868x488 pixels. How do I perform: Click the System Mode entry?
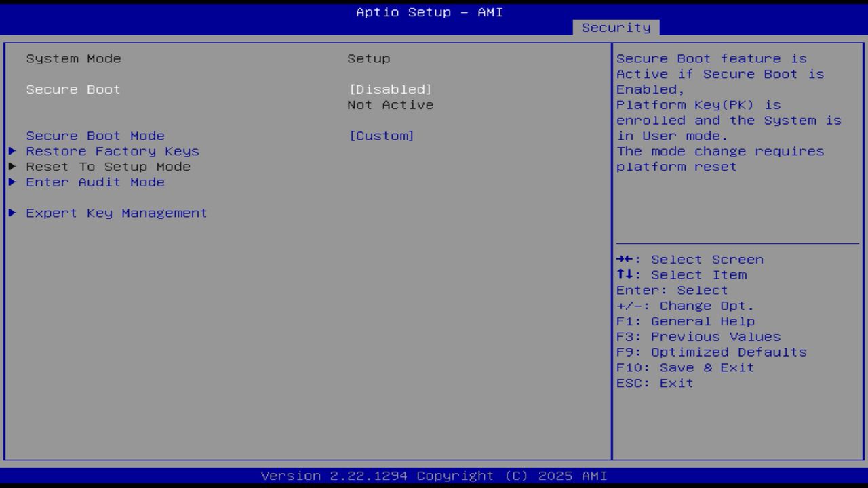tap(73, 58)
